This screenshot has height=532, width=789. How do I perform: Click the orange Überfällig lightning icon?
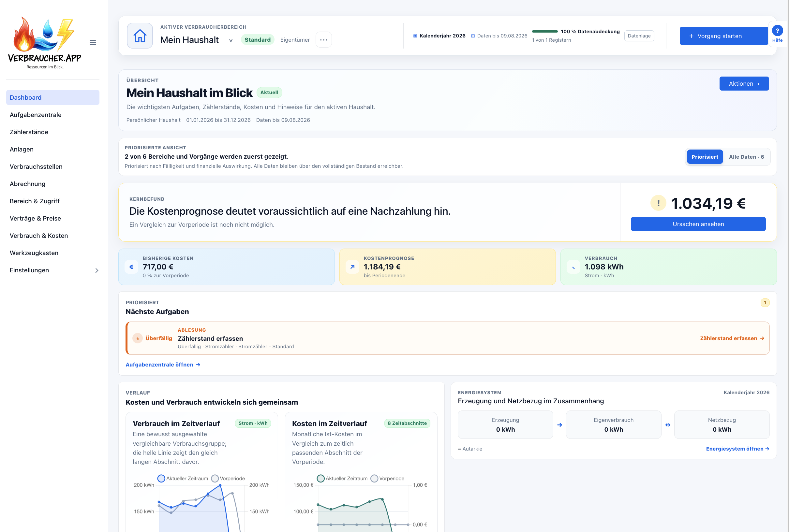pos(138,338)
